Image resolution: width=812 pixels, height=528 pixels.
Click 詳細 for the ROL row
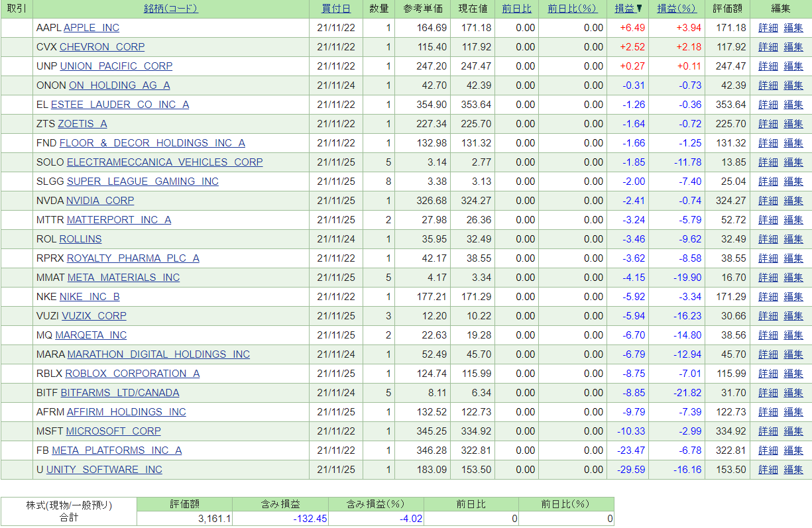[768, 239]
